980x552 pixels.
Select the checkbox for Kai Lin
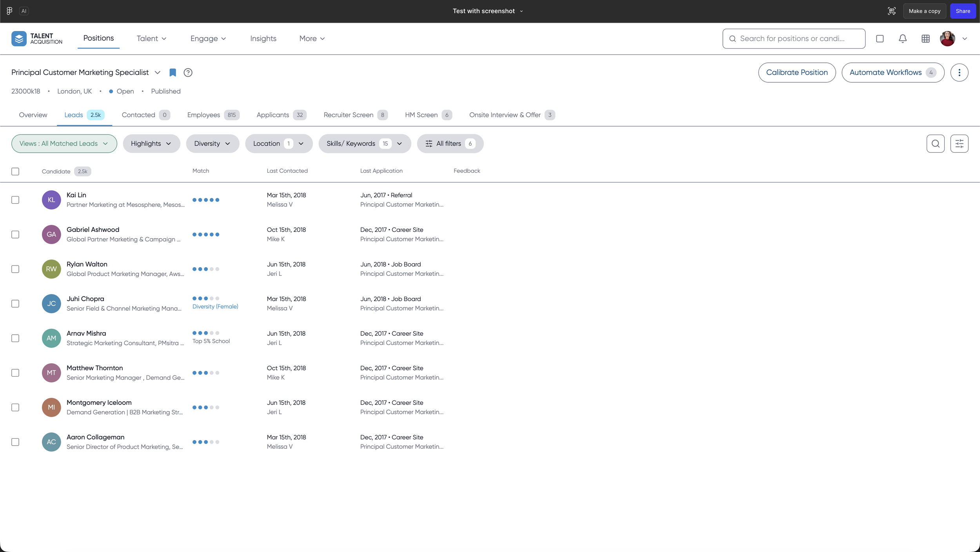coord(15,200)
